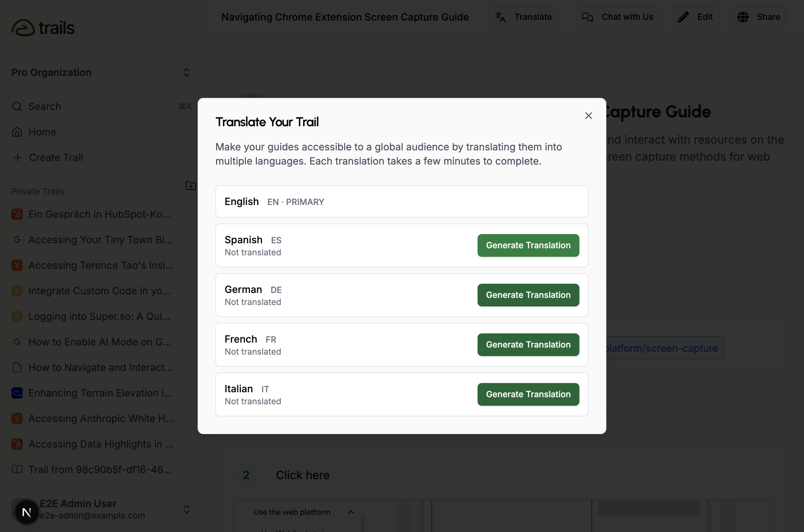This screenshot has height=532, width=804.
Task: Click the lightning icon beside Integrate Custom Code
Action: tap(17, 290)
